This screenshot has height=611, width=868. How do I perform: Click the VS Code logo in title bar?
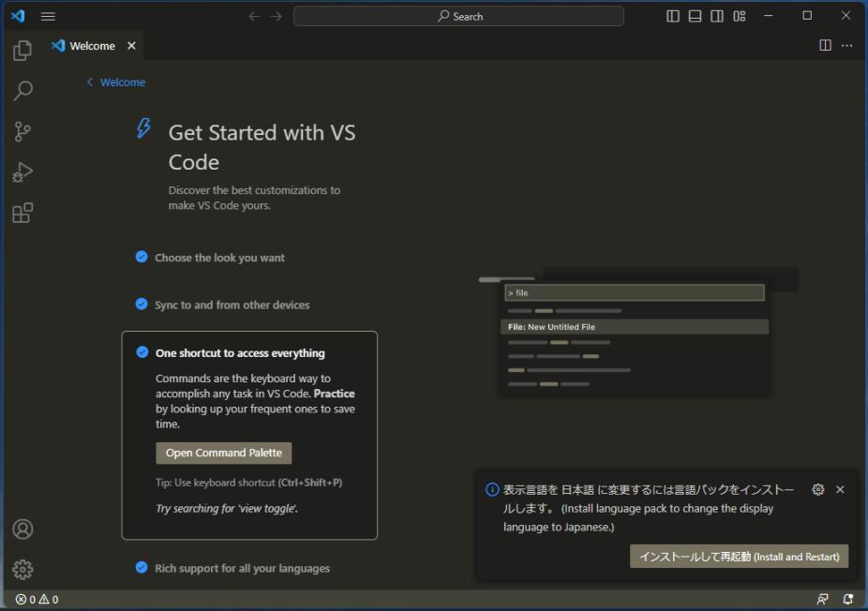[18, 16]
